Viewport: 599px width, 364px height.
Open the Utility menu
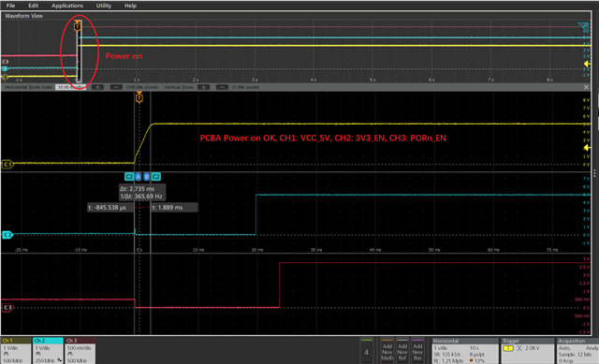(x=104, y=6)
